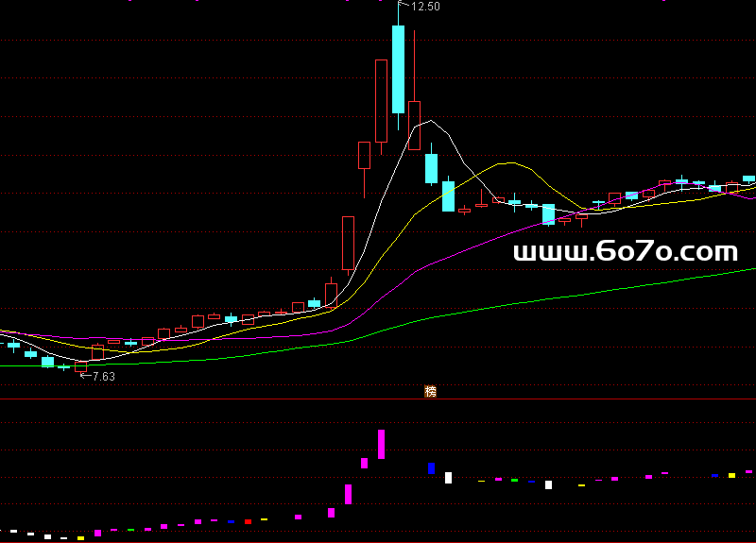Select the red indicator bar in lower panel
Image resolution: width=756 pixels, height=543 pixels.
(248, 520)
